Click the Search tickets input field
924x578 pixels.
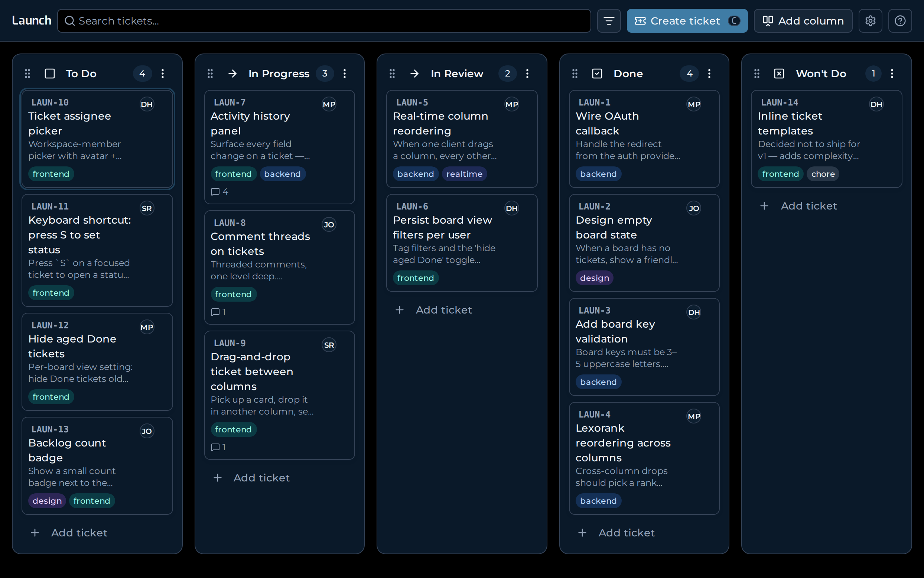click(324, 21)
